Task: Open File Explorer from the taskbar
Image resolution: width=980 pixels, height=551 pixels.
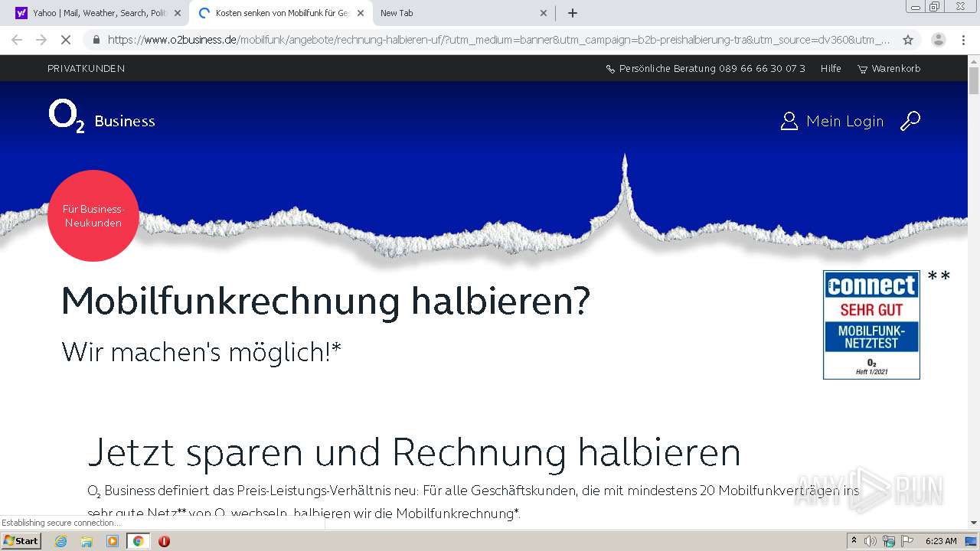Action: pos(87,541)
